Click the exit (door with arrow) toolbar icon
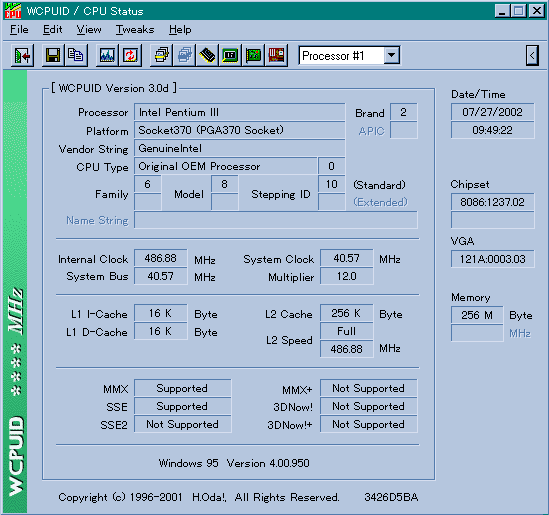Image resolution: width=549 pixels, height=515 pixels. [x=22, y=55]
